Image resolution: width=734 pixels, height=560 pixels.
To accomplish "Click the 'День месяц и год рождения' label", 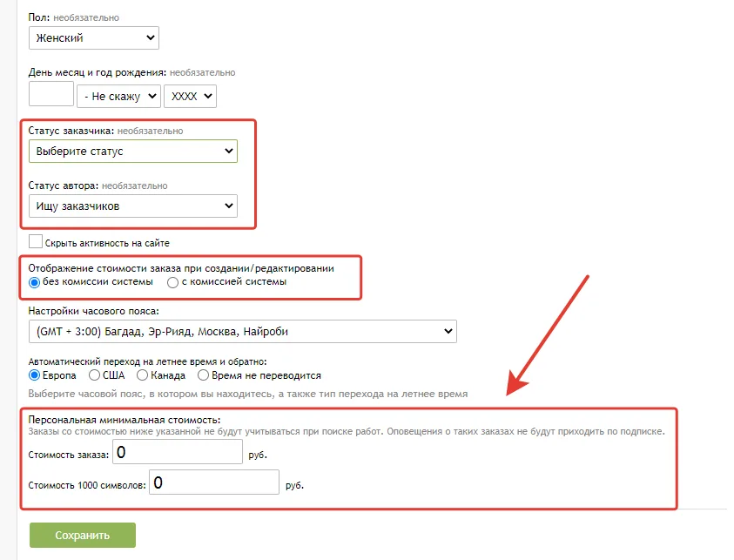I will click(98, 72).
